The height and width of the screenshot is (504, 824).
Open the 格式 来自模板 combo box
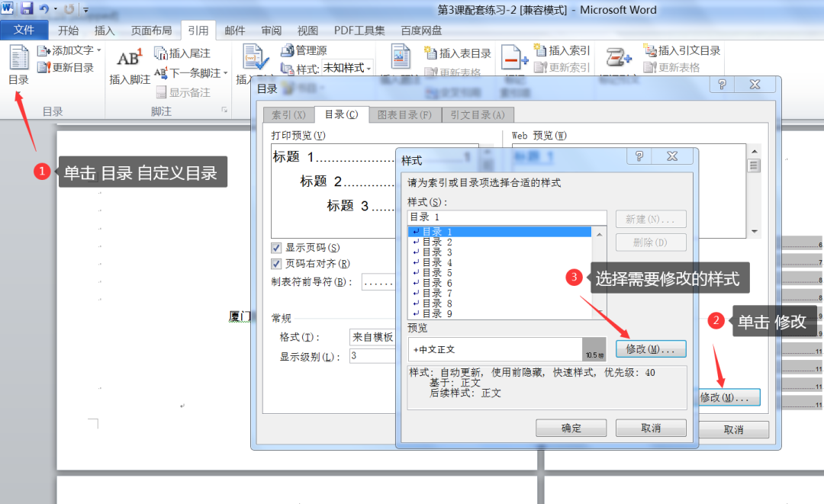372,337
